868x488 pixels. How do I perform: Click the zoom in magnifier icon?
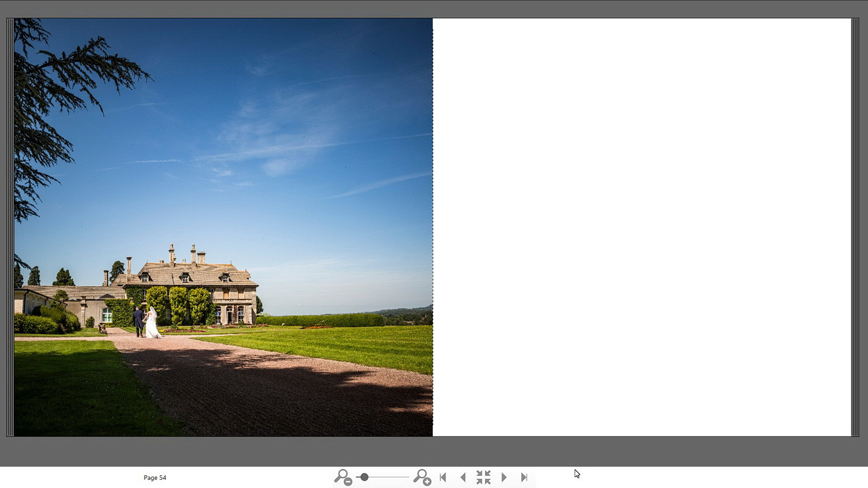[x=422, y=477]
